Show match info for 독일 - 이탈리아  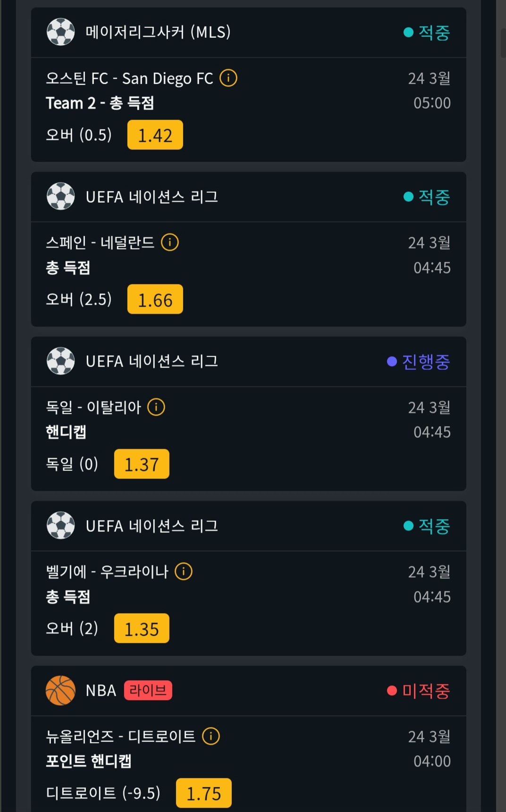(156, 407)
